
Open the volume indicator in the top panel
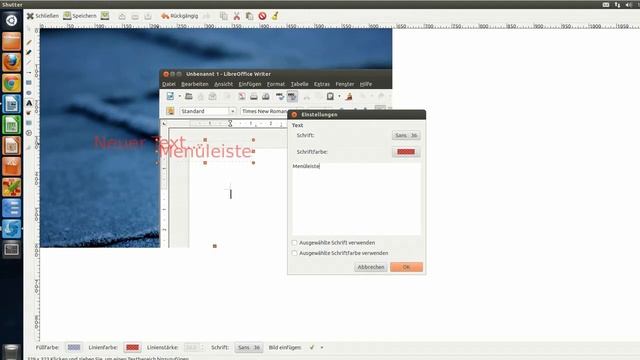pyautogui.click(x=629, y=4)
